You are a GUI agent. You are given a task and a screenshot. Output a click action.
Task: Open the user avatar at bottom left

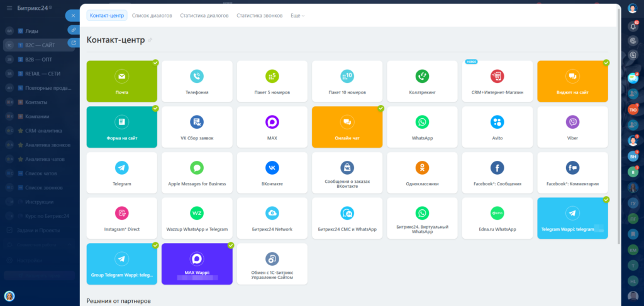coord(9,296)
